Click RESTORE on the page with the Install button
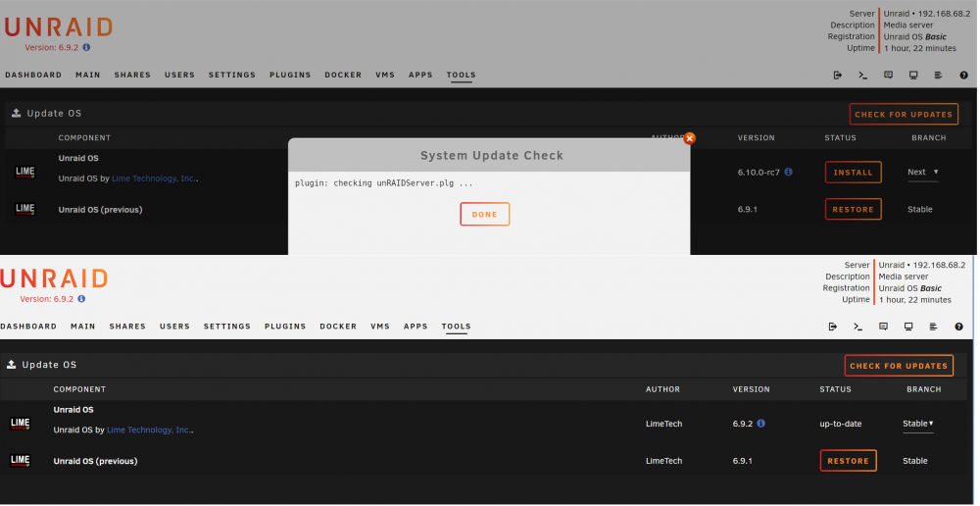Image resolution: width=980 pixels, height=506 pixels. (854, 210)
